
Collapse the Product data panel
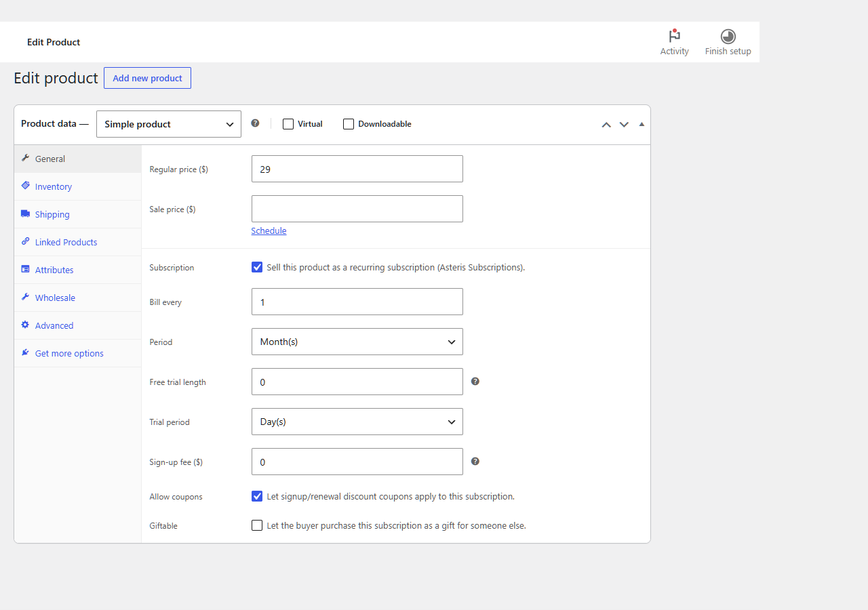click(x=642, y=125)
